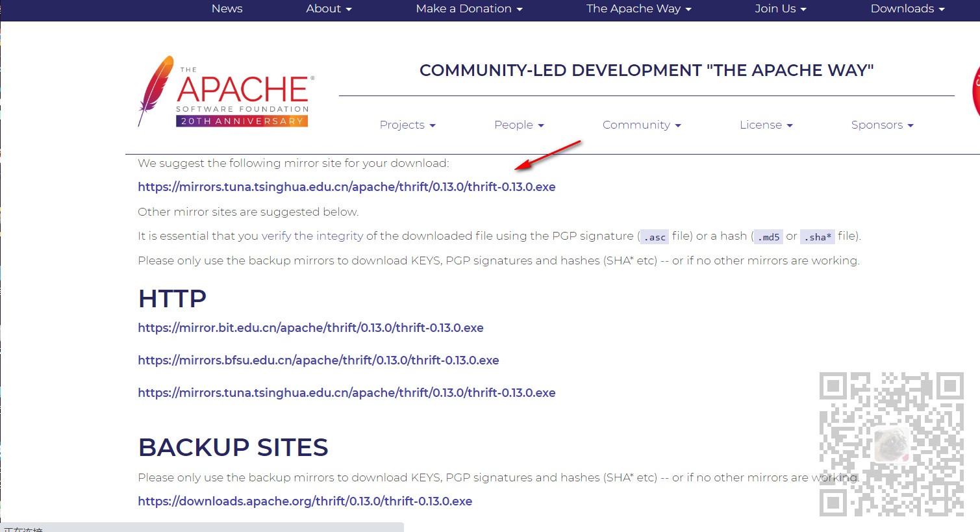Open downloads.apache.org backup thrift link

[x=305, y=501]
